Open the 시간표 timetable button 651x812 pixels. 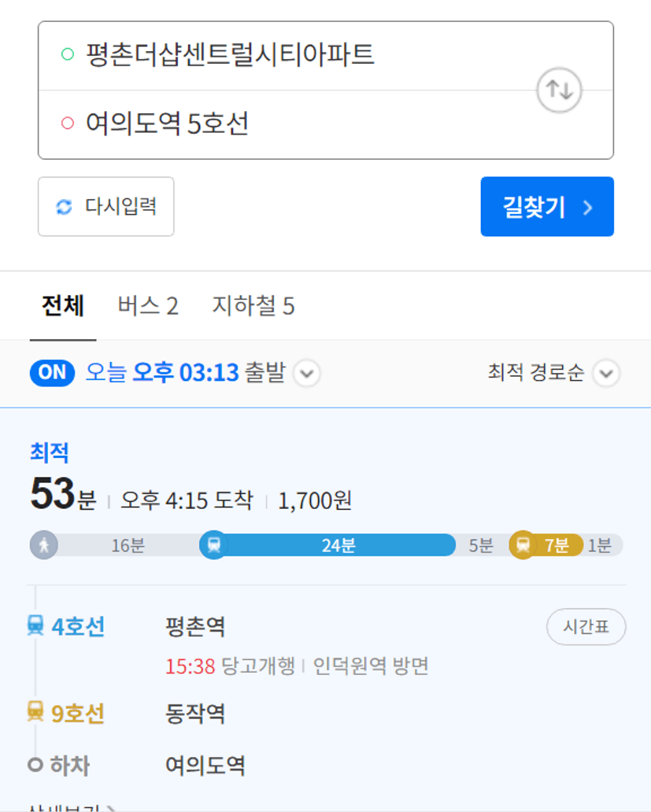pyautogui.click(x=586, y=626)
